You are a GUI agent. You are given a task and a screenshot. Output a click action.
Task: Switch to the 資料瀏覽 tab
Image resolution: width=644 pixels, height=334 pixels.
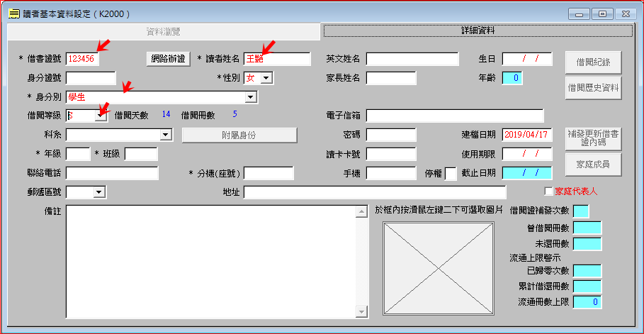tap(164, 31)
